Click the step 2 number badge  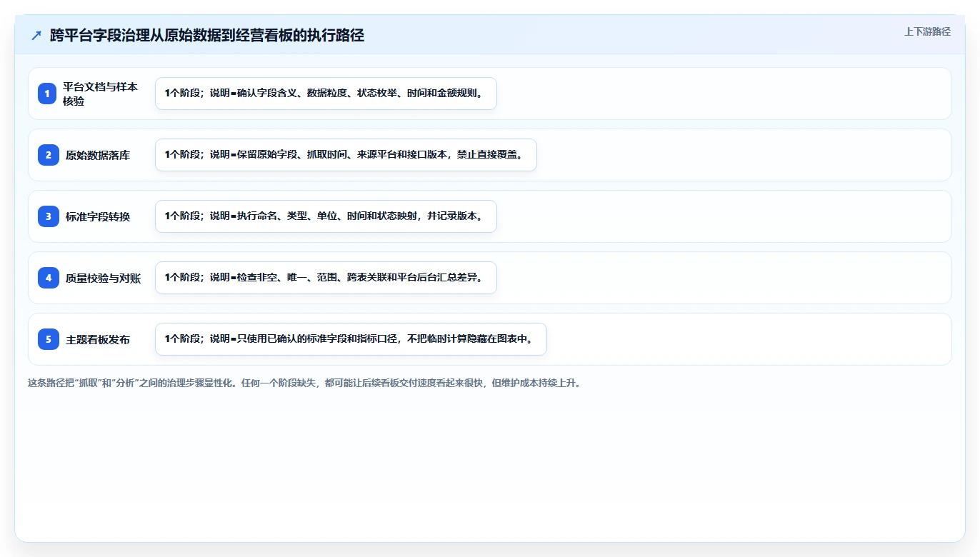(x=48, y=155)
